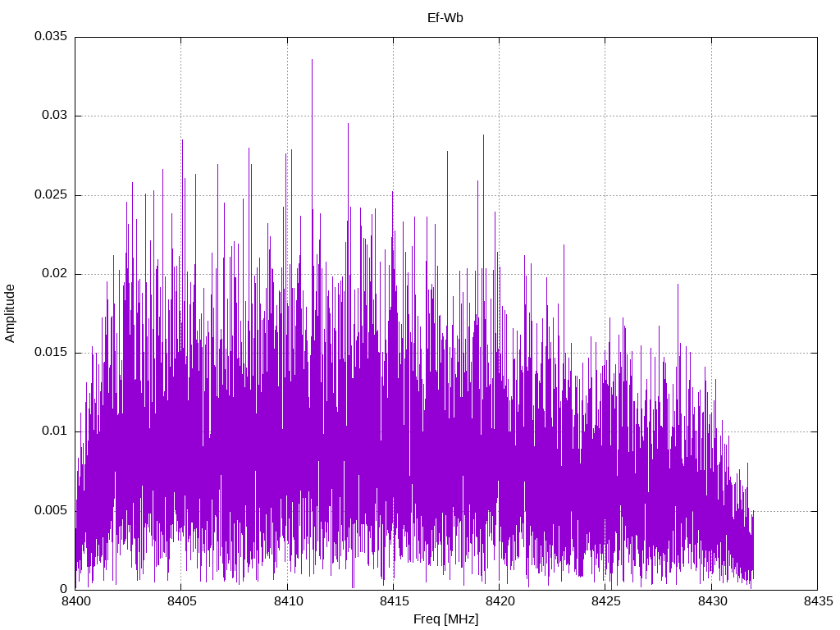Click the x-axis tick label "8410"
Image resolution: width=840 pixels, height=630 pixels.
[288, 601]
